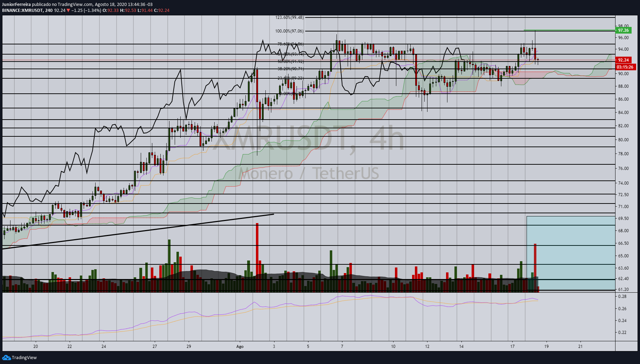
Task: Click the date label 29 on time axis
Action: 189,347
